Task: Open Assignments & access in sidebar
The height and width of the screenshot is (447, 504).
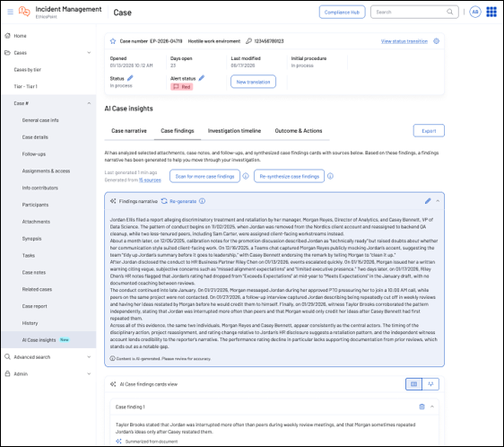Action: [46, 171]
